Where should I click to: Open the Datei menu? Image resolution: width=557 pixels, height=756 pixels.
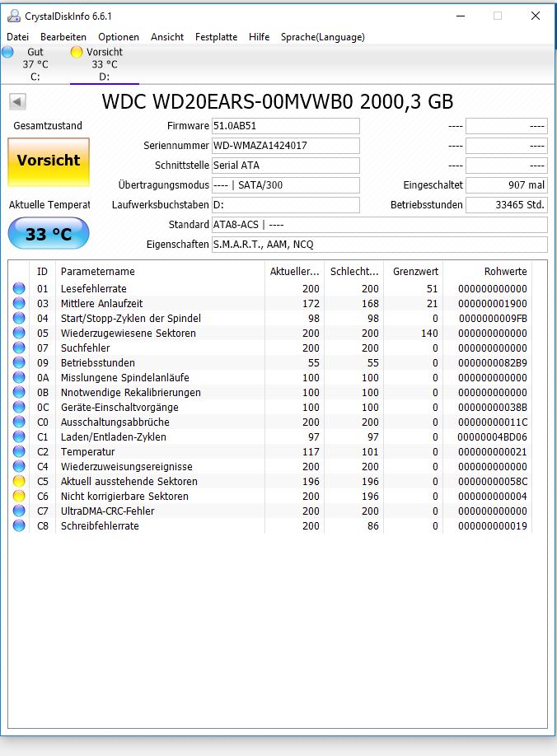[18, 37]
